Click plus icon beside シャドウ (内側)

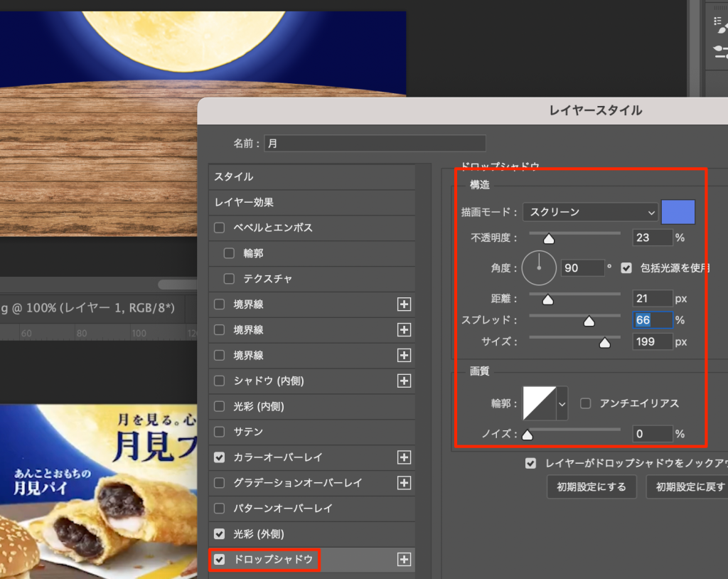(404, 381)
